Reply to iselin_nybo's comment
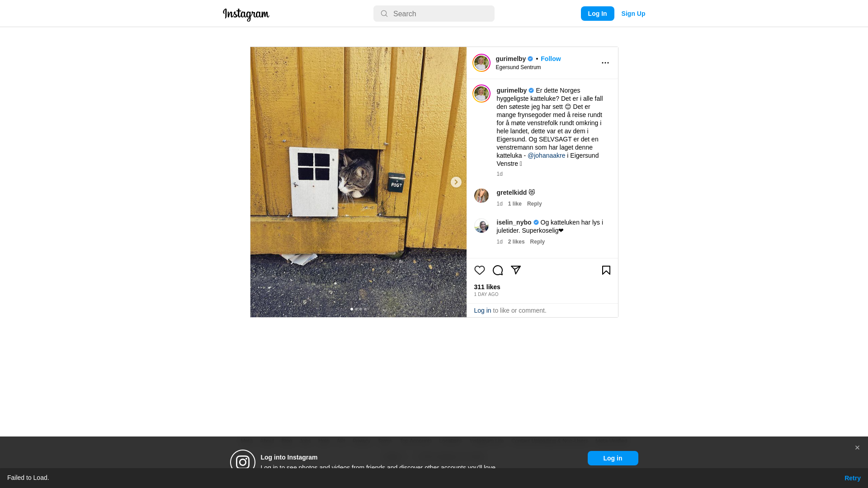 (537, 242)
